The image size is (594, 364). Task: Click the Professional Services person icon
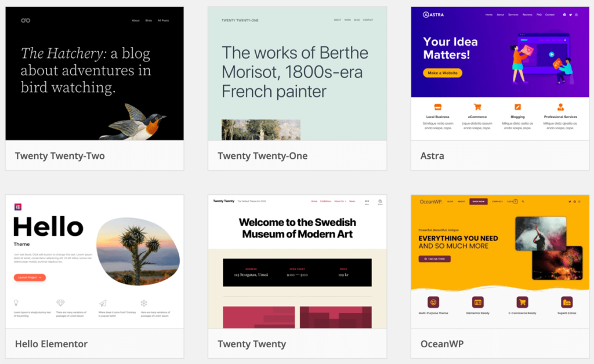click(560, 107)
